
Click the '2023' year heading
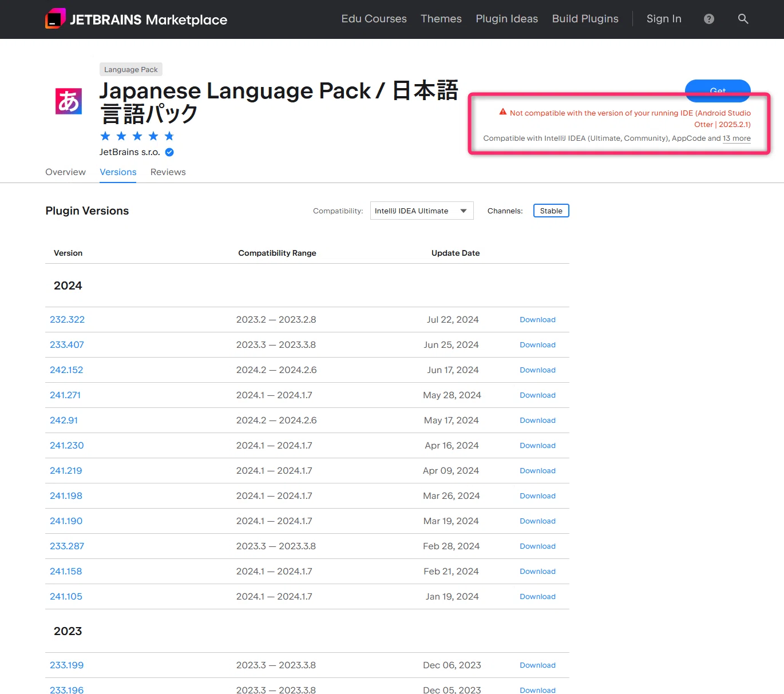click(x=68, y=631)
